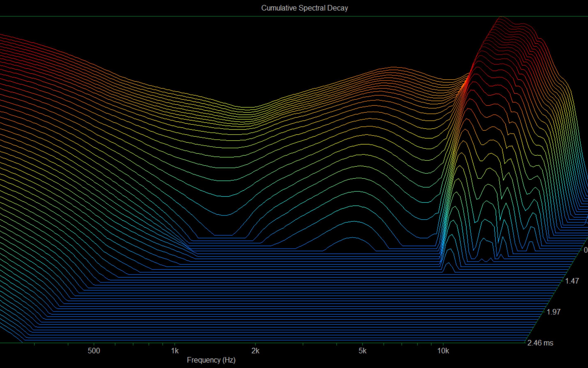This screenshot has width=588, height=368.
Task: Click the 1k frequency tick label
Action: point(175,351)
